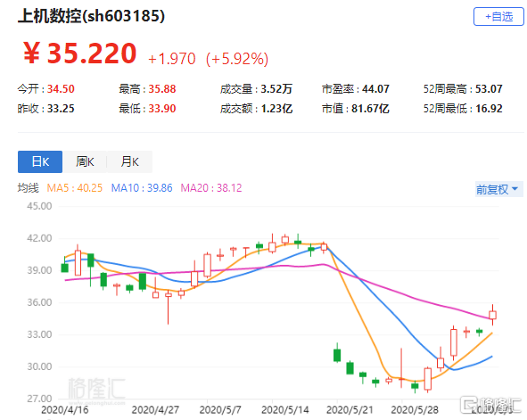This screenshot has height=420, width=527.
Task: Click the 最低 value 33.90
Action: point(162,109)
